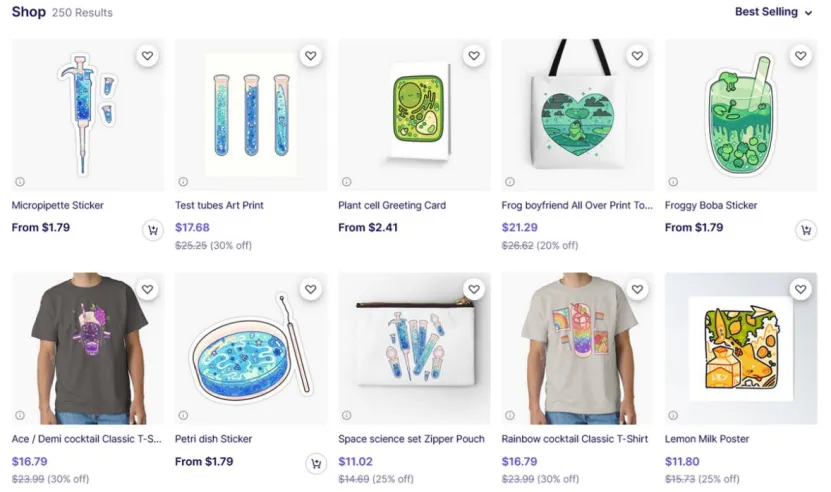Add Micropipette Sticker to cart icon

click(153, 230)
